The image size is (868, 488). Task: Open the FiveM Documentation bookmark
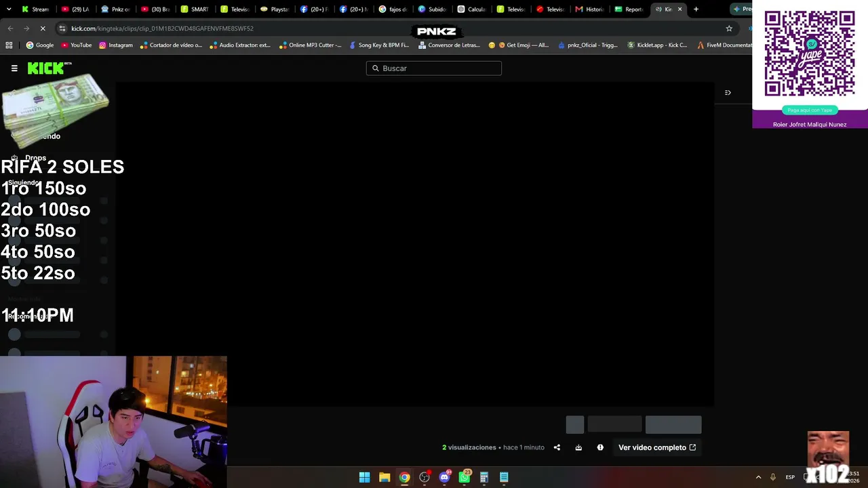click(x=725, y=45)
